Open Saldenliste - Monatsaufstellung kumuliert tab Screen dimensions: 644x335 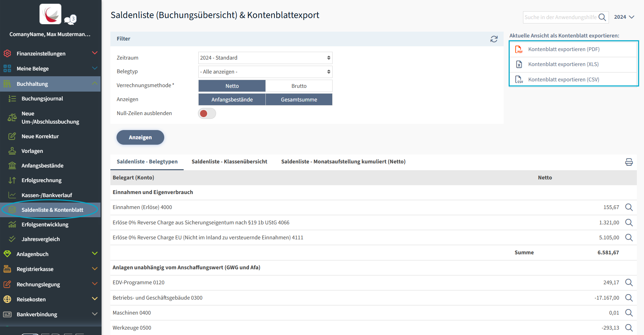(x=343, y=162)
